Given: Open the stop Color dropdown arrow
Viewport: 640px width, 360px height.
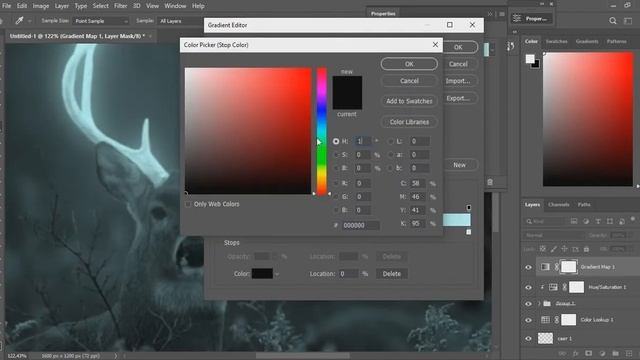Looking at the screenshot, I should [x=277, y=274].
